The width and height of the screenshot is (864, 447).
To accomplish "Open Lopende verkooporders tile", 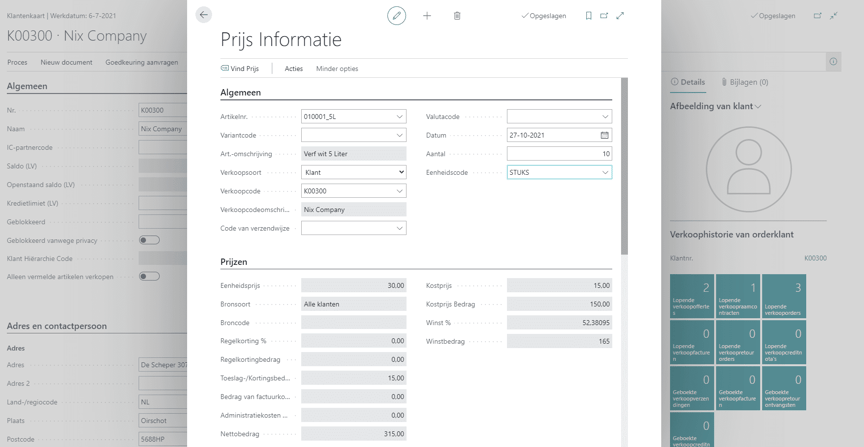I will [x=784, y=296].
